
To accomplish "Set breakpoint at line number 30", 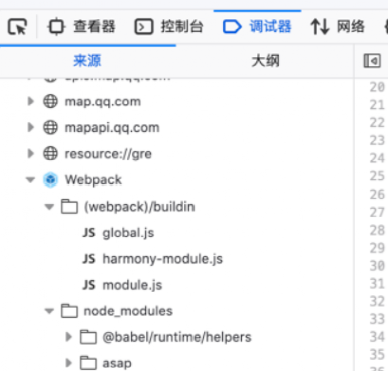I will tap(377, 266).
